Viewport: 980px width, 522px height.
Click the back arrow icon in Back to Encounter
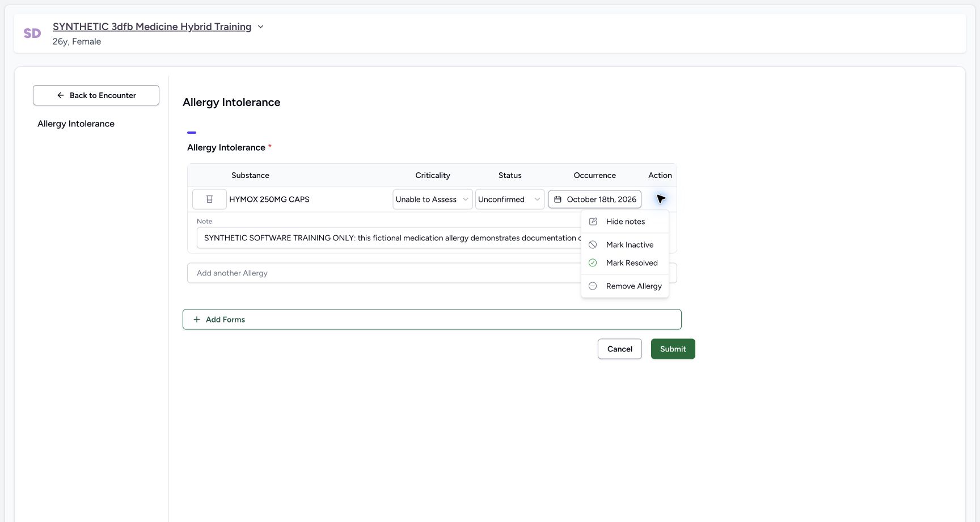click(x=61, y=95)
